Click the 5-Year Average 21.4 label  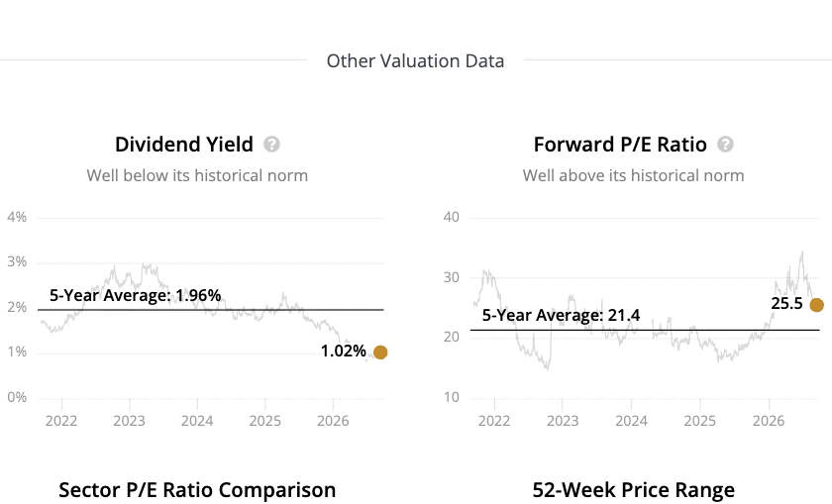pos(561,315)
